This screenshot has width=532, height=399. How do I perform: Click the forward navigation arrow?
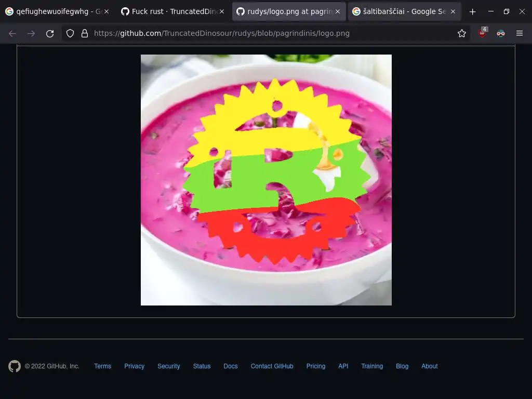coord(31,33)
